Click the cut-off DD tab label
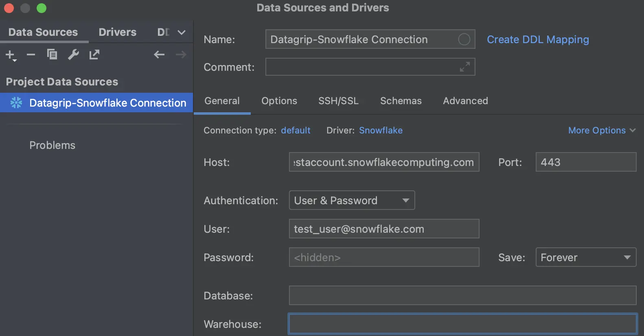The height and width of the screenshot is (336, 644). coord(163,32)
